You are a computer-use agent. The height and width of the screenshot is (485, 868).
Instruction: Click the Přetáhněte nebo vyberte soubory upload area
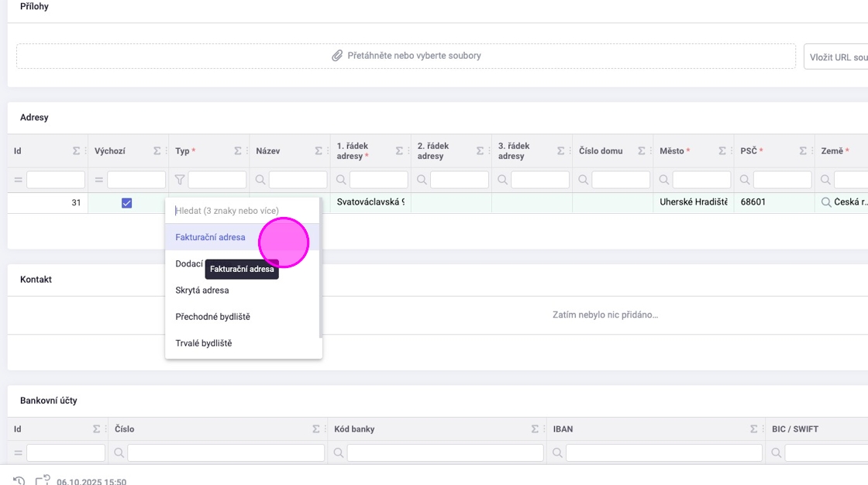tap(406, 56)
